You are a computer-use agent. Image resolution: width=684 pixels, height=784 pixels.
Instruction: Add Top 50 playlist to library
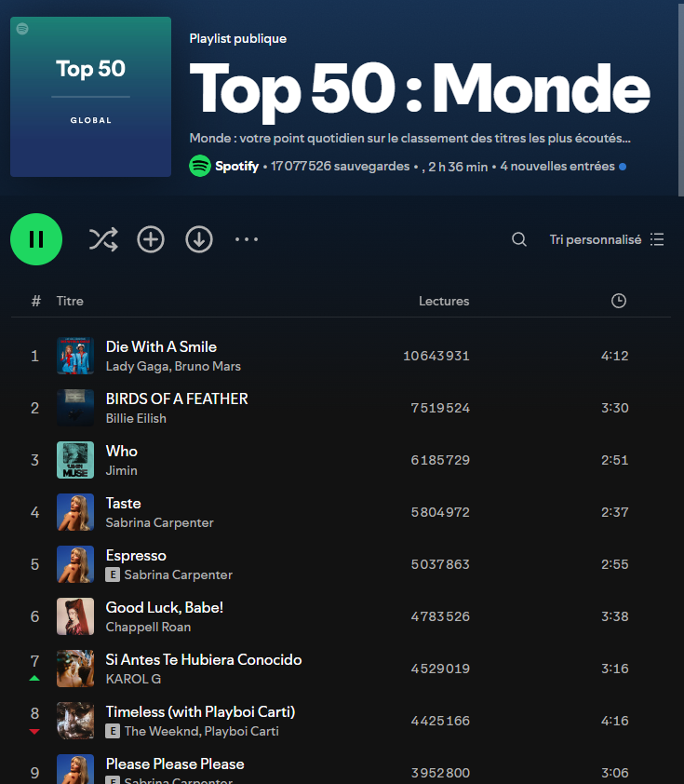tap(151, 239)
